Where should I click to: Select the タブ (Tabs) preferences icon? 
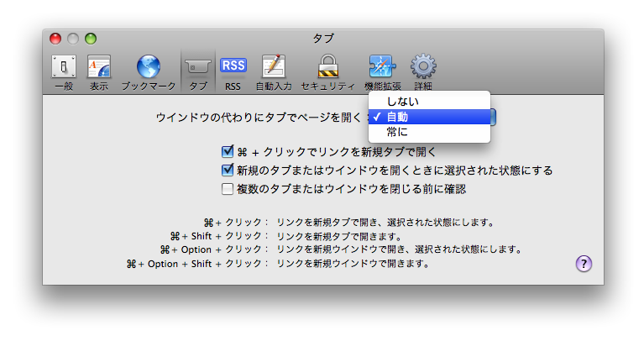pos(198,71)
